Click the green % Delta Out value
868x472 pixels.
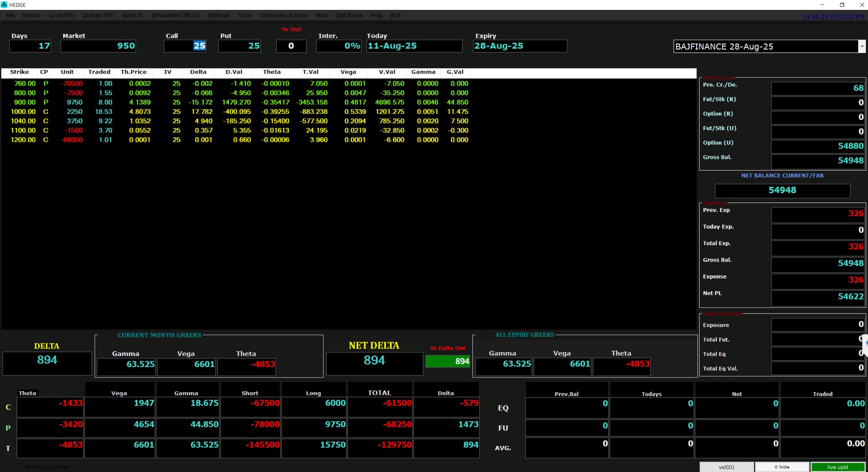tap(447, 361)
